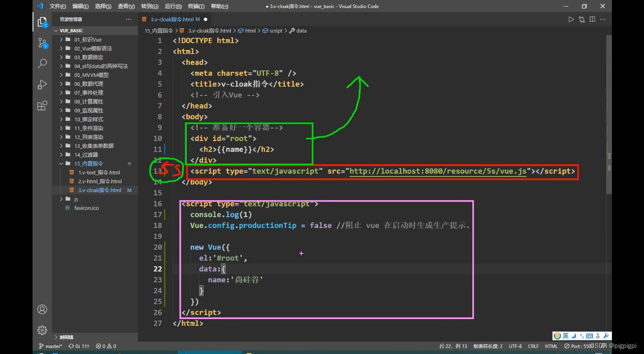Viewport: 644px width, 354px height.
Task: Split the editor to the right
Action: (x=593, y=19)
